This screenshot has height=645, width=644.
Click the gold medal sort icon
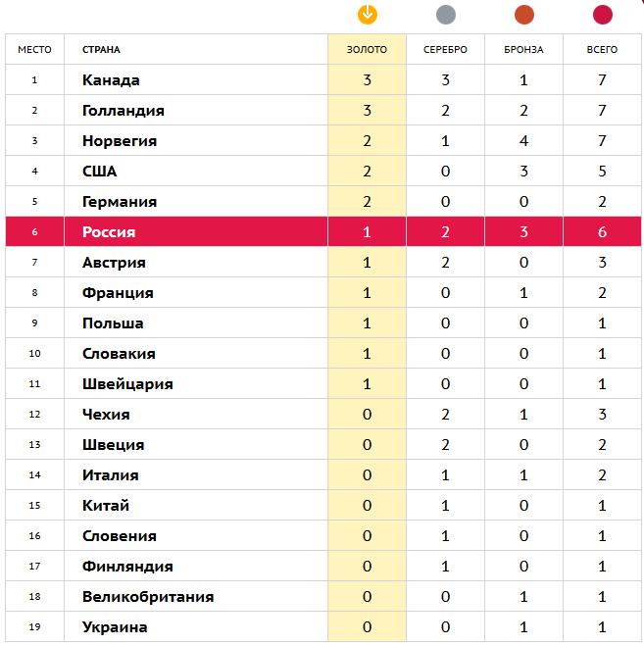pos(367,14)
